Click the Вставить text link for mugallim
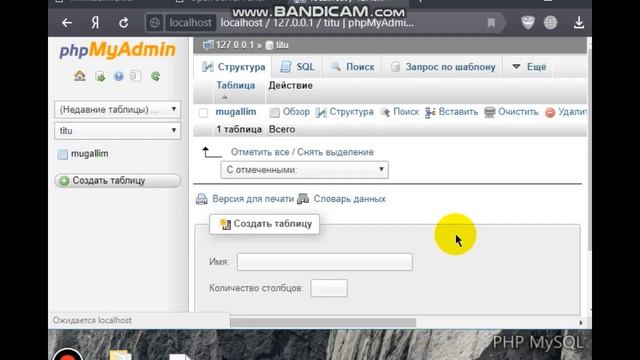 point(458,112)
